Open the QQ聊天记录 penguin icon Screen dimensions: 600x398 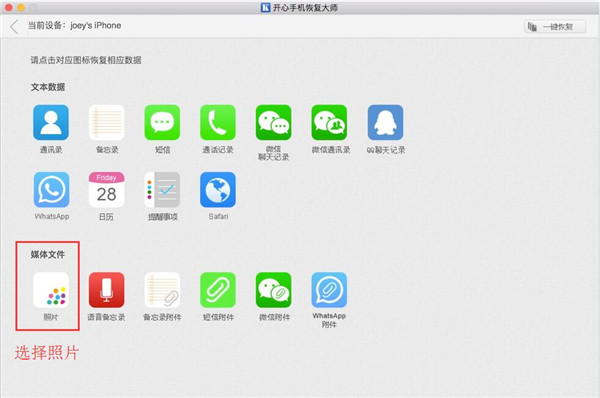point(385,122)
